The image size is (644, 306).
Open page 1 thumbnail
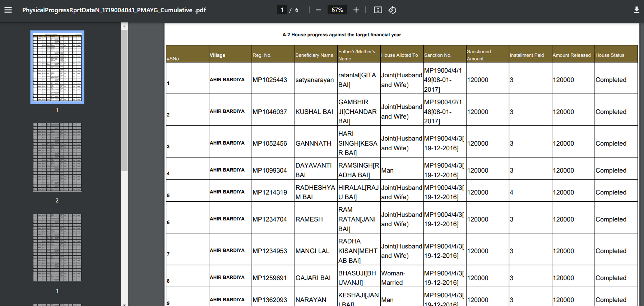[57, 67]
